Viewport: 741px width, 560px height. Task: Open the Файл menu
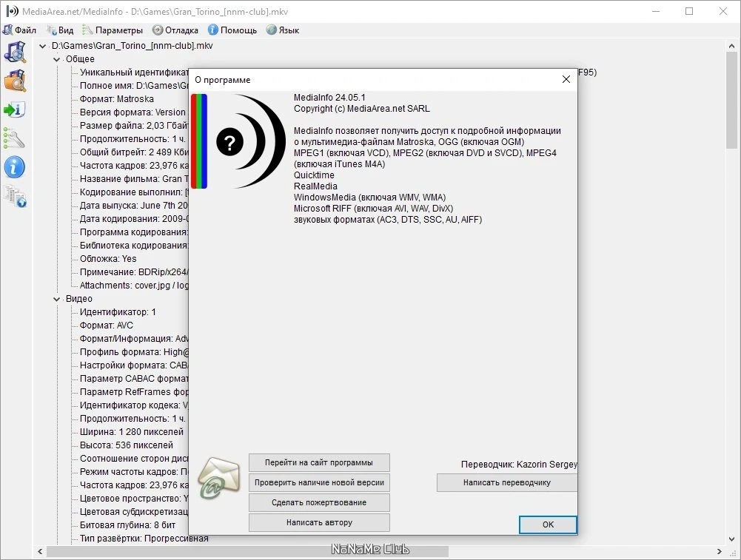20,30
